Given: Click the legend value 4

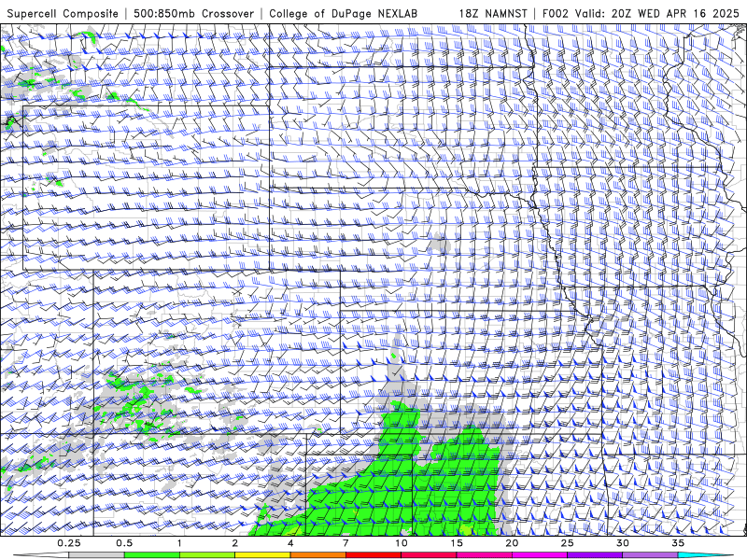Looking at the screenshot, I should 290,543.
